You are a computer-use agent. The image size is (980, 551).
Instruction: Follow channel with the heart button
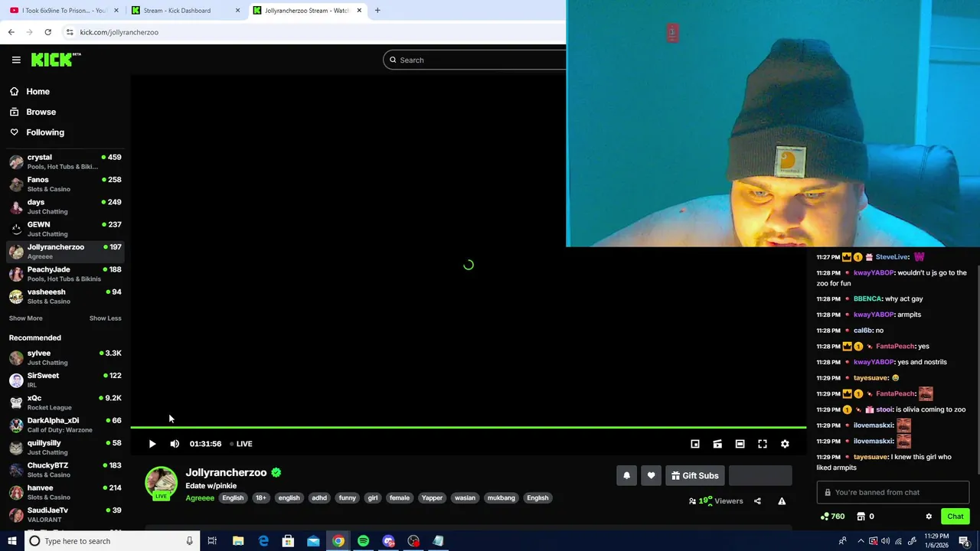point(651,475)
